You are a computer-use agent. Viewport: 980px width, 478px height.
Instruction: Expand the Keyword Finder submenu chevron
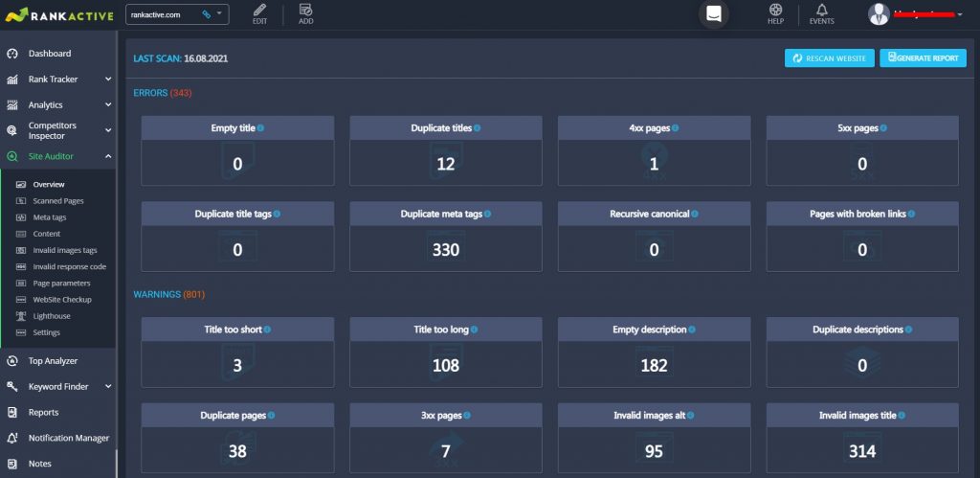coord(108,387)
